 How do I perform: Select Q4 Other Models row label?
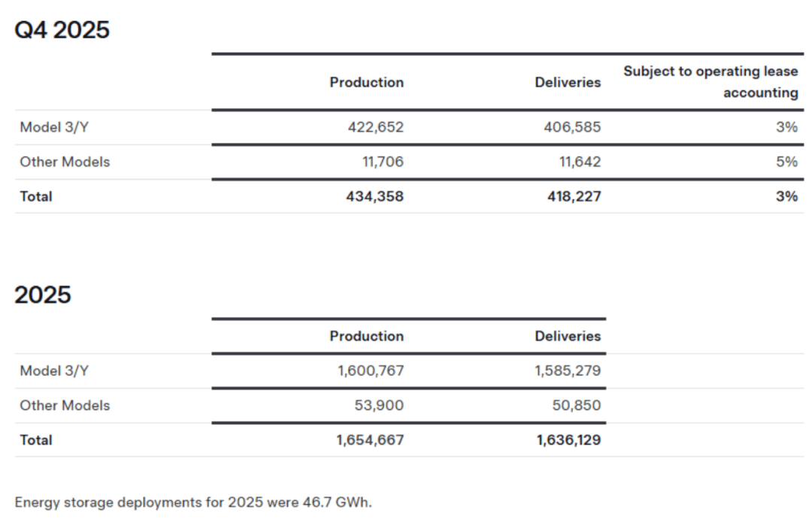pos(65,162)
